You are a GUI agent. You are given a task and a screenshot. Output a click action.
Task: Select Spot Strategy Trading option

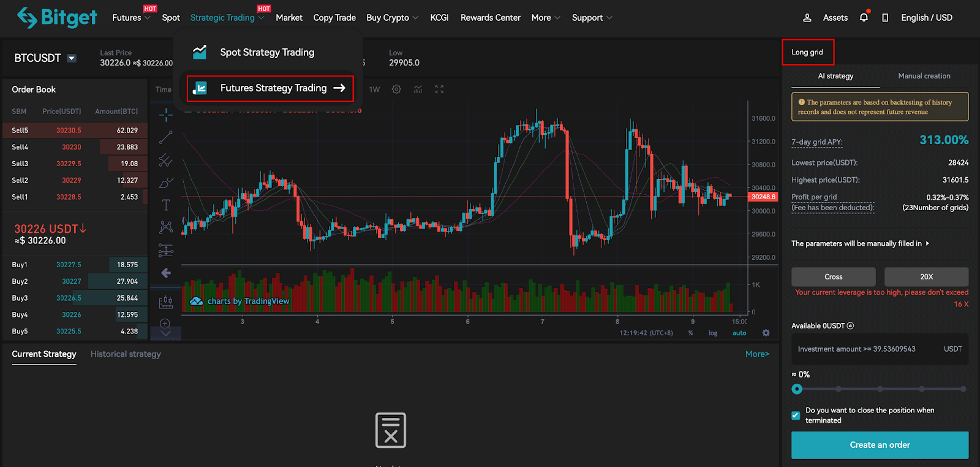click(268, 52)
